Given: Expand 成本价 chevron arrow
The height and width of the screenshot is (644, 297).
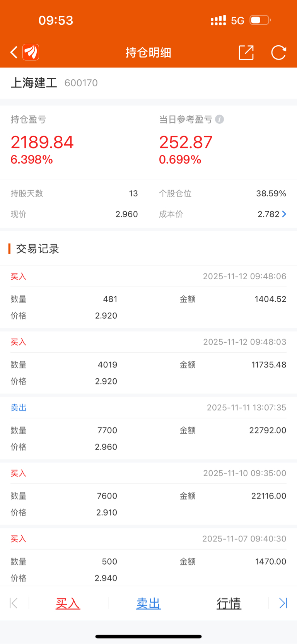Looking at the screenshot, I should click(284, 214).
